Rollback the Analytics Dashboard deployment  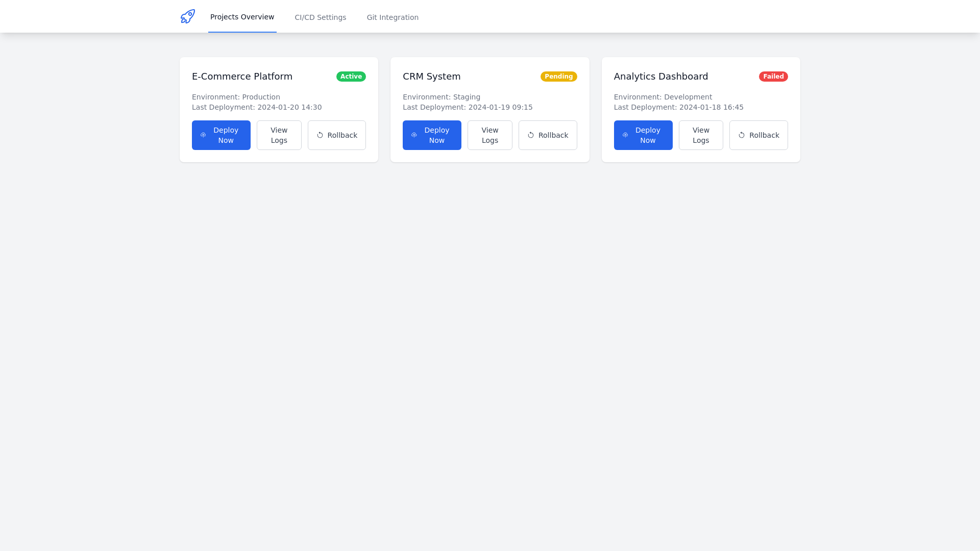tap(758, 135)
